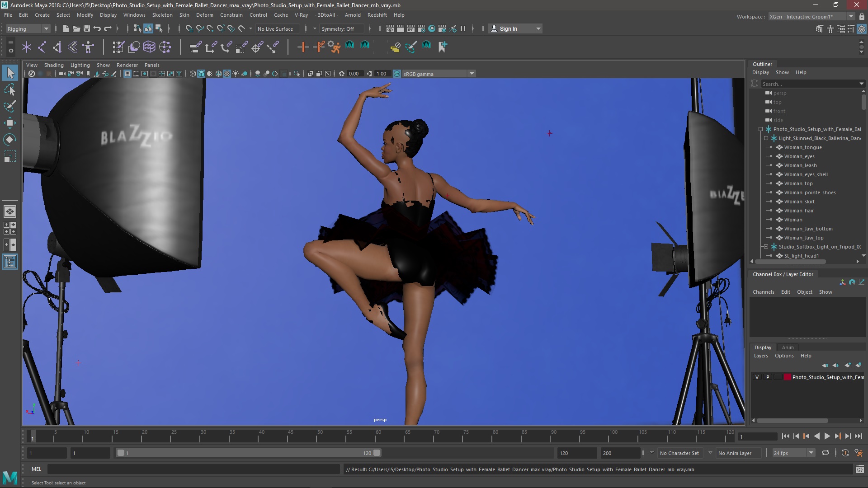Image resolution: width=868 pixels, height=488 pixels.
Task: Click the Save Scene icon
Action: pos(87,28)
